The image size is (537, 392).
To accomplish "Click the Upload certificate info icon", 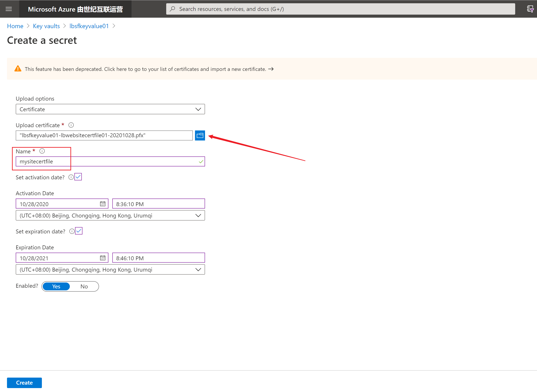I will tap(71, 125).
